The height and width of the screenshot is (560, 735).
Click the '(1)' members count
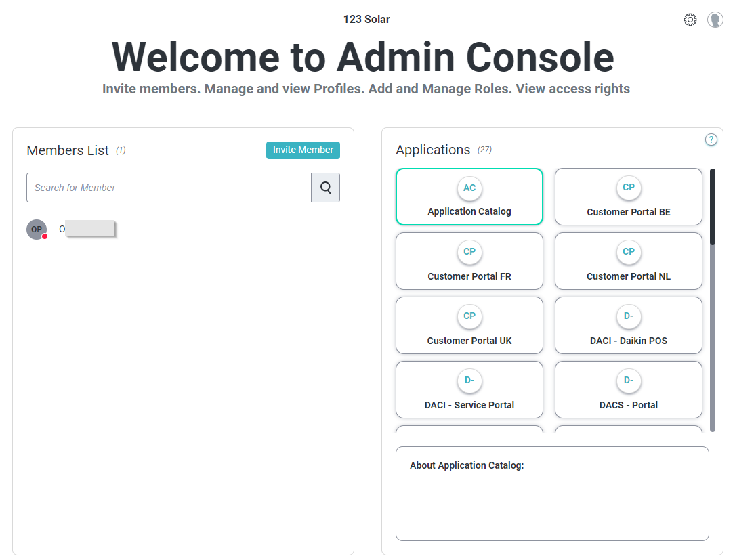click(x=121, y=150)
